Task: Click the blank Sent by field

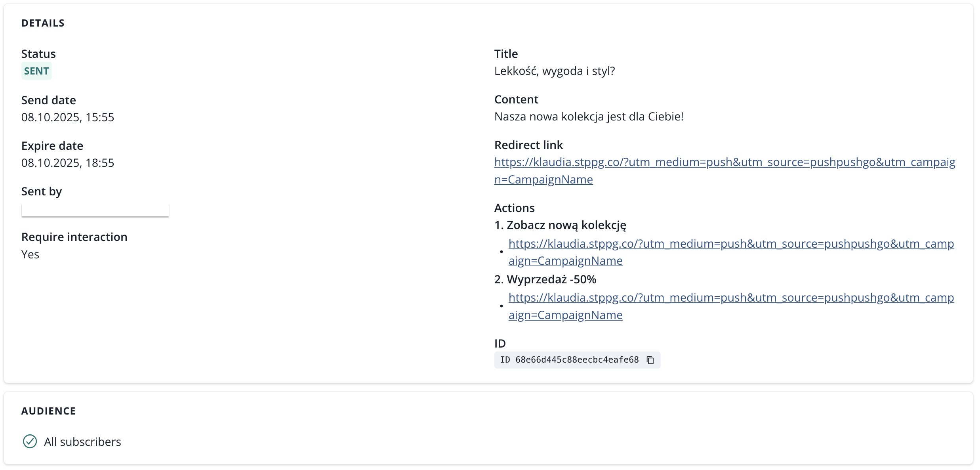Action: [x=95, y=210]
